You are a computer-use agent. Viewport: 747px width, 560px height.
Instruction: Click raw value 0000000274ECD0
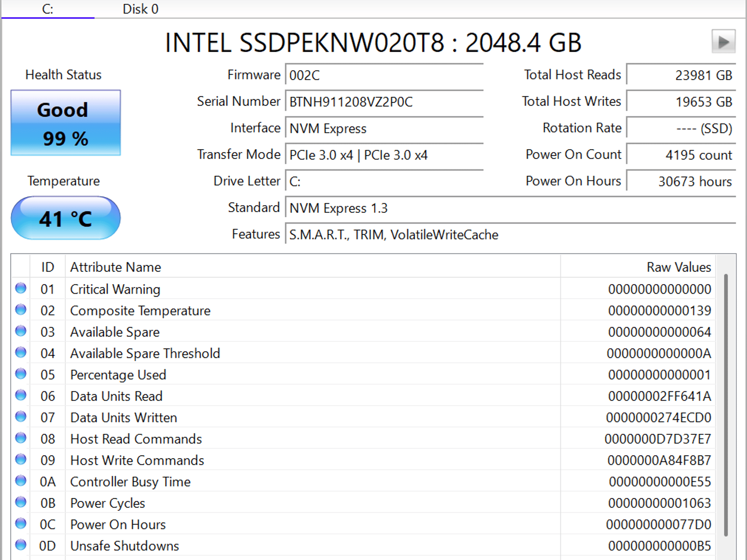click(658, 417)
